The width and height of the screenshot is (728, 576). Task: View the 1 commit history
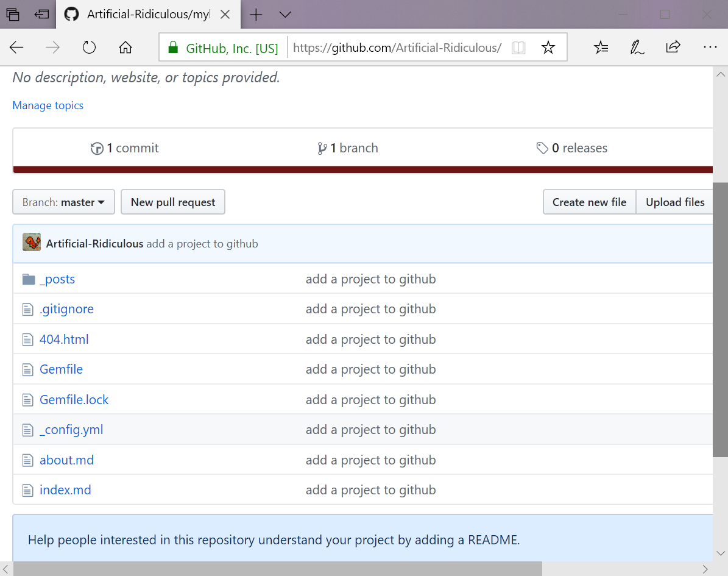click(x=124, y=148)
